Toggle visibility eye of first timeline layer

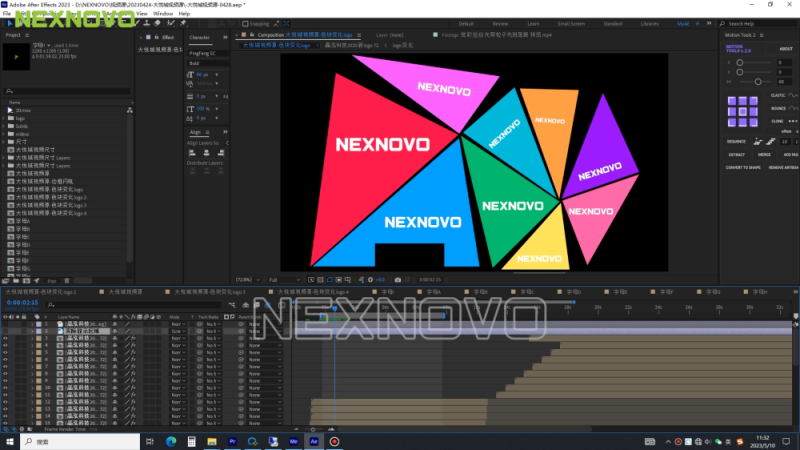pyautogui.click(x=6, y=325)
